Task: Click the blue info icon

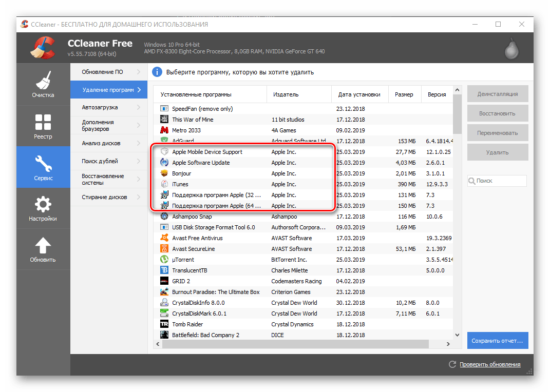Action: (x=157, y=72)
